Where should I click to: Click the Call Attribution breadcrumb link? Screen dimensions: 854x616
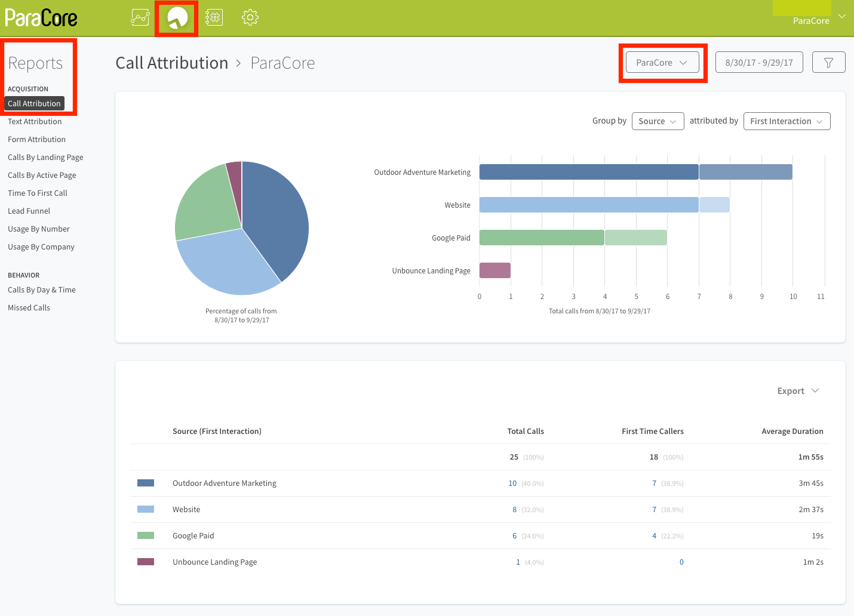click(172, 63)
